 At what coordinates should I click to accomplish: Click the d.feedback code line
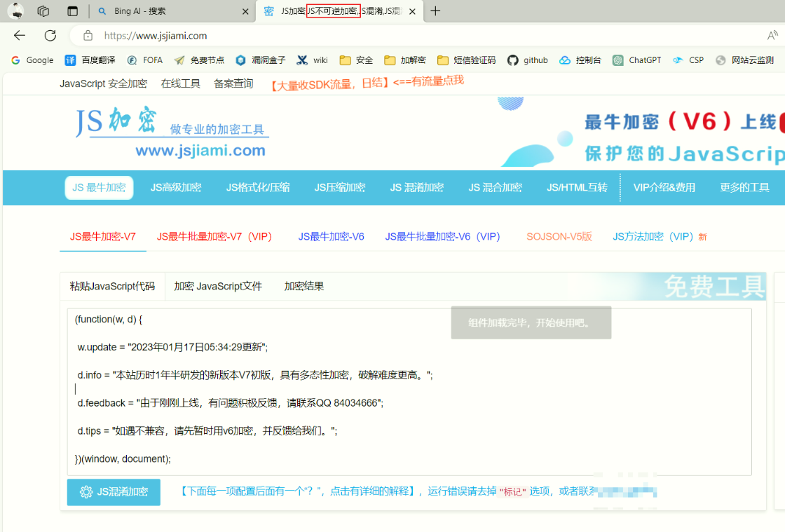tap(231, 403)
